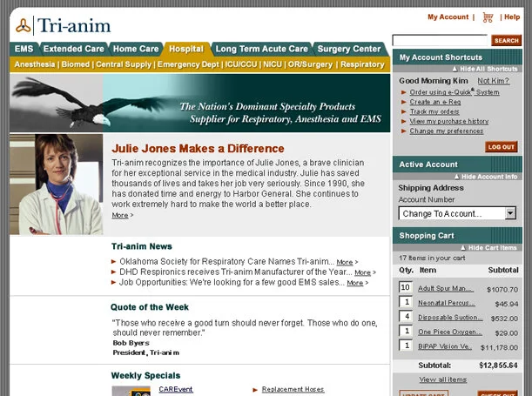Click arrow bullet beside DHD Respironics news item
Screen dimensions: 532x396
114,272
